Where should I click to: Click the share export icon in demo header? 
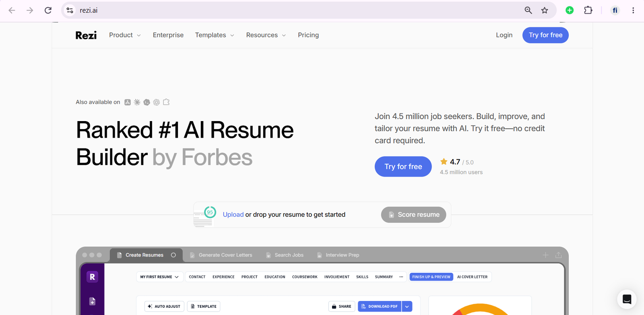(x=559, y=255)
